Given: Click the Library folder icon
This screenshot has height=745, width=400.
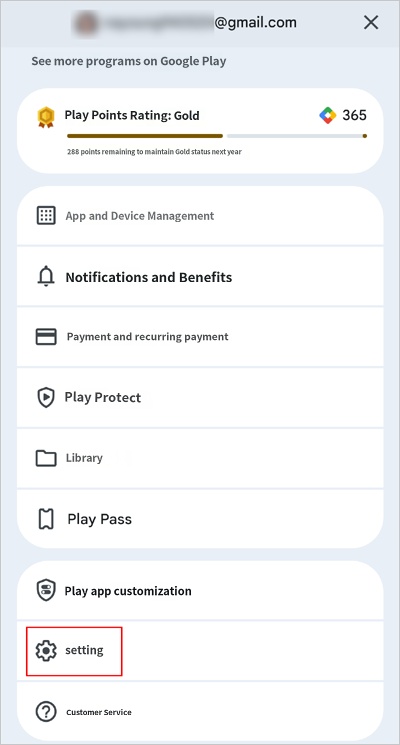Looking at the screenshot, I should (x=46, y=458).
